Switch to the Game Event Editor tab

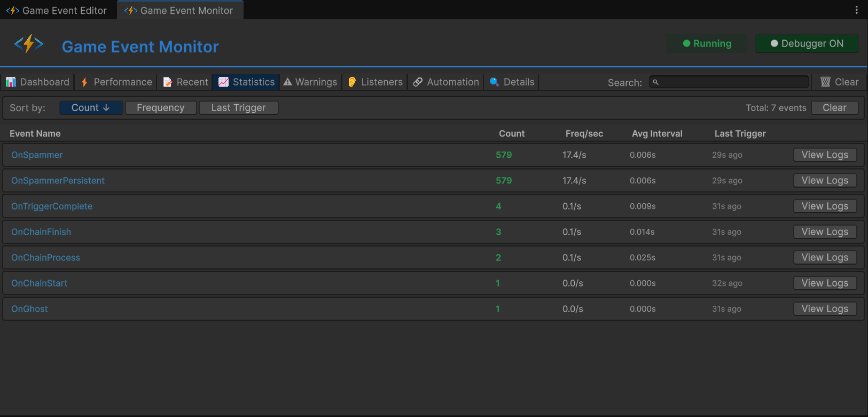coord(58,10)
